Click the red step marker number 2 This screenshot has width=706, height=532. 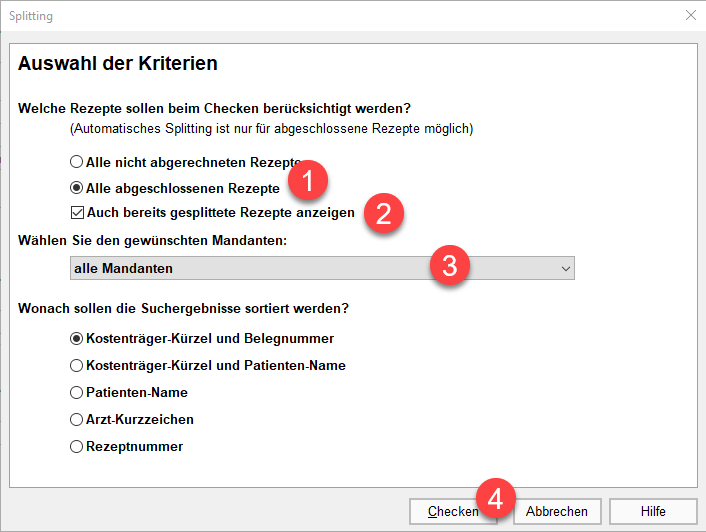[x=384, y=213]
